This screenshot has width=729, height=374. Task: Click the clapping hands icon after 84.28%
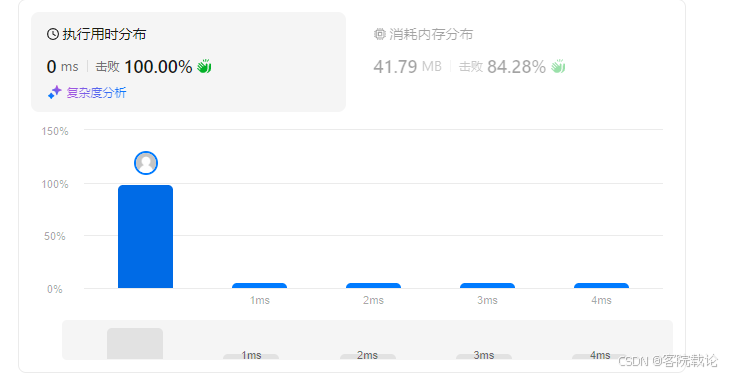558,67
